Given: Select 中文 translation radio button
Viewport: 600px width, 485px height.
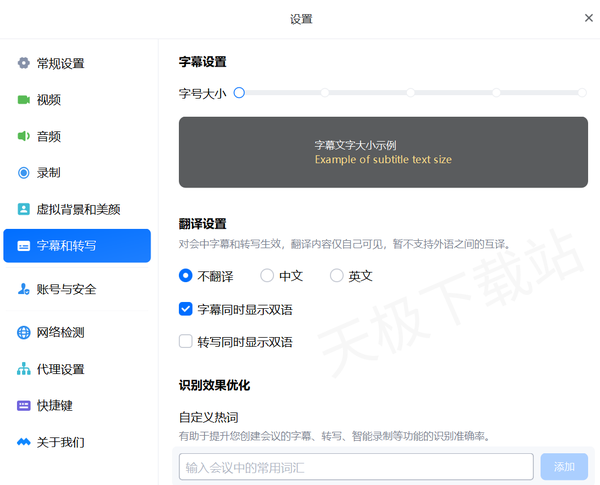Looking at the screenshot, I should coord(267,276).
